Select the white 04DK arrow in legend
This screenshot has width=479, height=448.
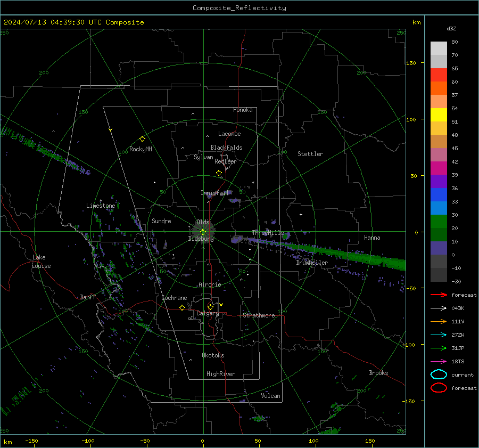tap(439, 308)
